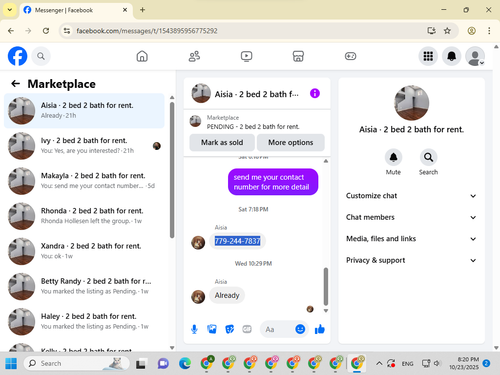View site information icon
The height and width of the screenshot is (375, 500).
67,31
